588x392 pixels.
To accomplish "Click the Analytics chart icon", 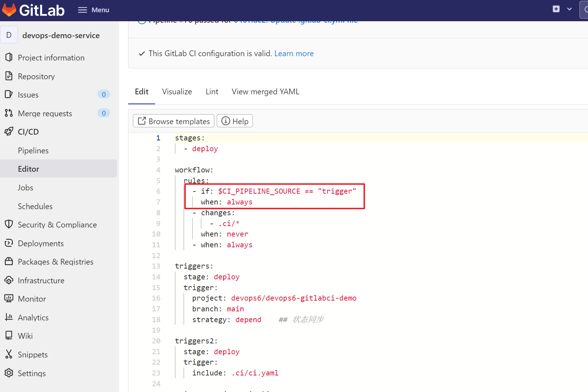I will pyautogui.click(x=9, y=317).
